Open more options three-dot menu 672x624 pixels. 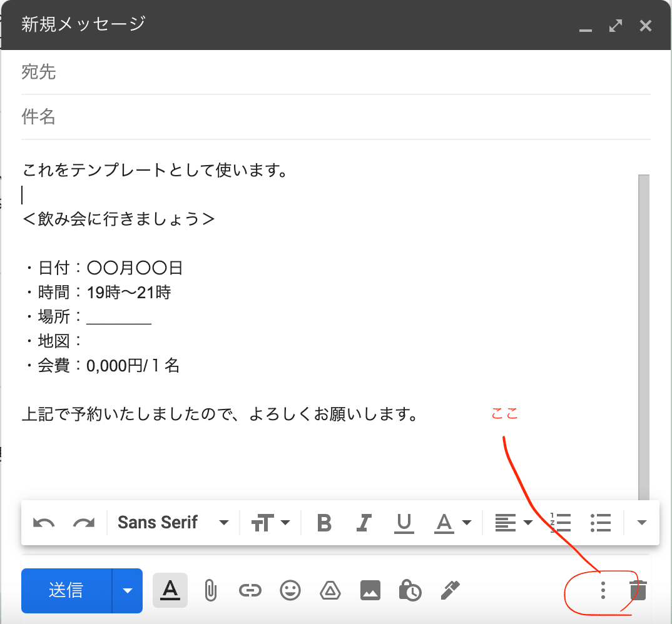pyautogui.click(x=603, y=590)
